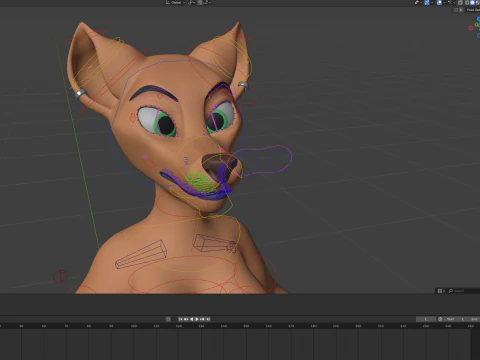
Task: Open the pivot point dropdown in header
Action: pyautogui.click(x=191, y=2)
